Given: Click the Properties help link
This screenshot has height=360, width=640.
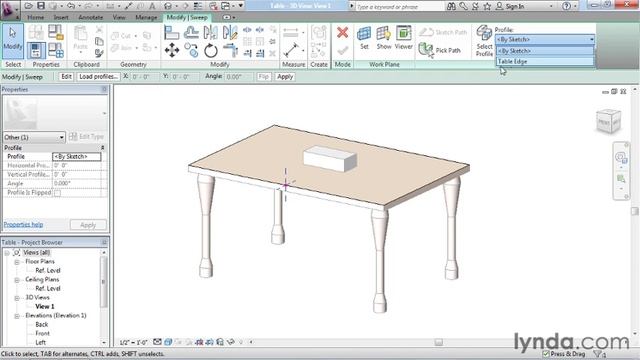Looking at the screenshot, I should [x=23, y=224].
